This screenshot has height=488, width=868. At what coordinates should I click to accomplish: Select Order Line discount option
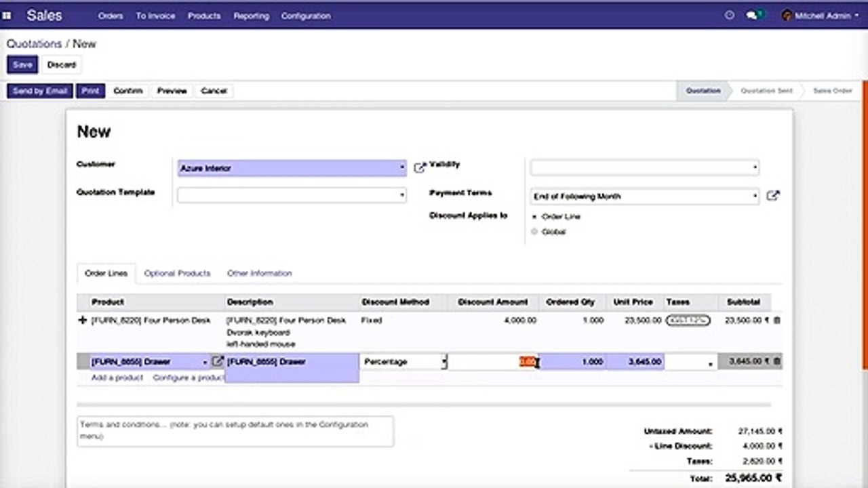534,216
